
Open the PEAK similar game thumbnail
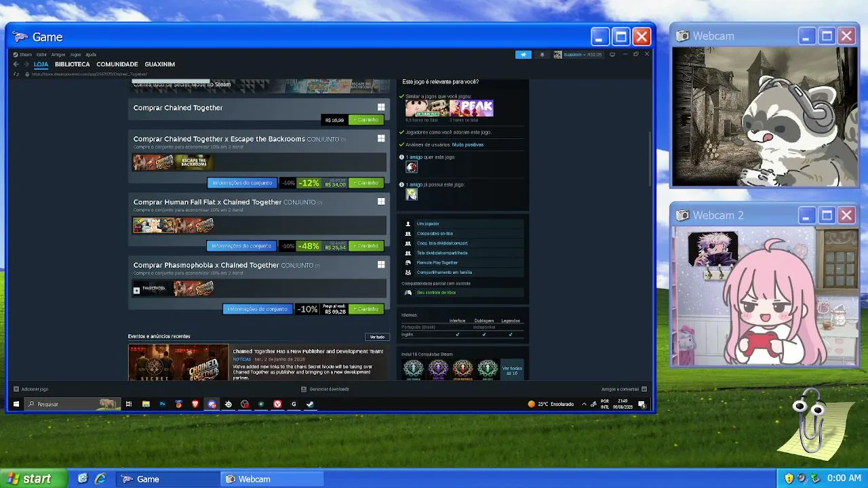(x=471, y=108)
